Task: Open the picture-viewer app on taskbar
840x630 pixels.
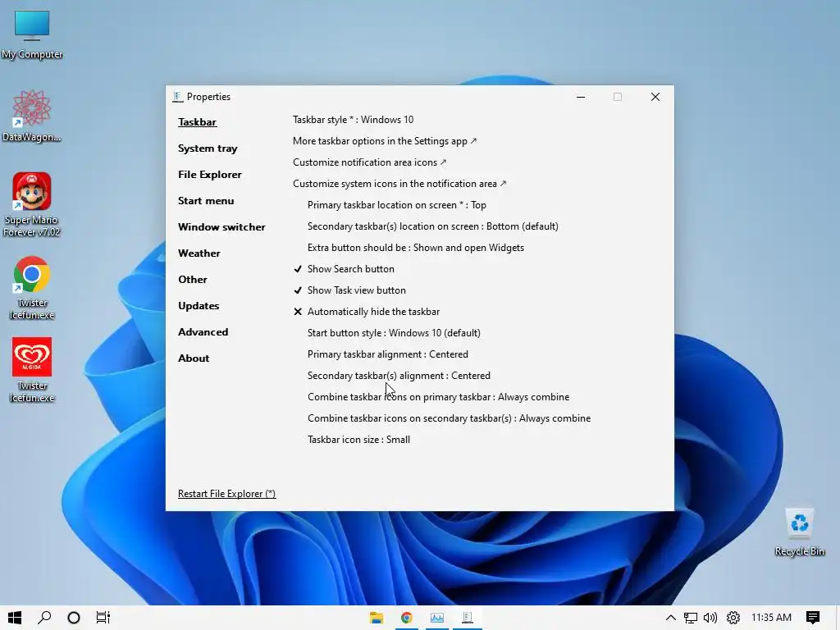Action: point(436,618)
